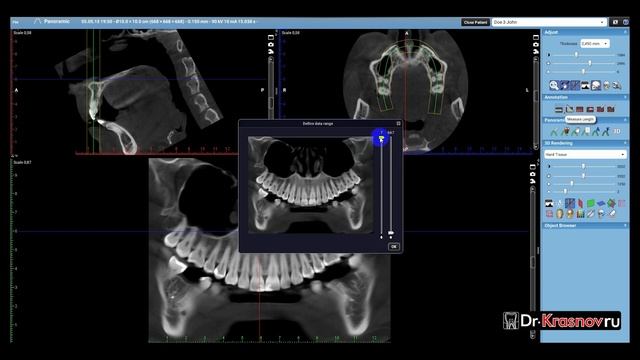Confirm the data range dialog with OK
The height and width of the screenshot is (360, 640).
tap(393, 247)
